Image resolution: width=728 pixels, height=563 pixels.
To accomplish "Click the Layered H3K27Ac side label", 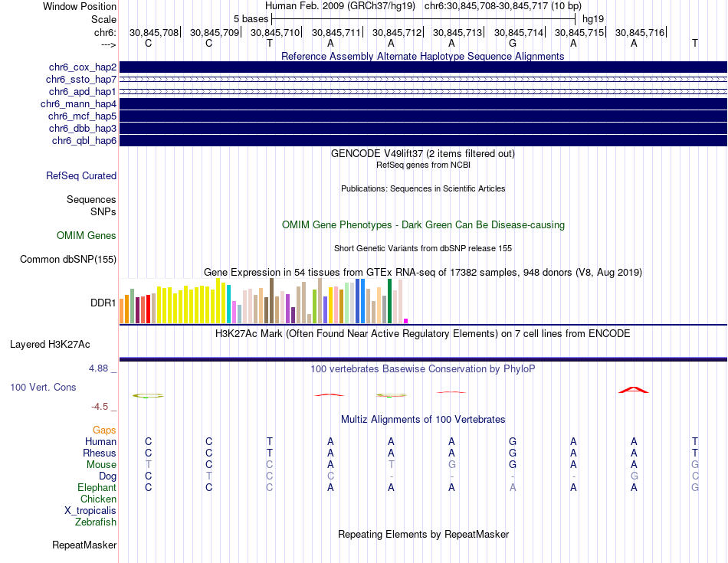I will pos(50,345).
